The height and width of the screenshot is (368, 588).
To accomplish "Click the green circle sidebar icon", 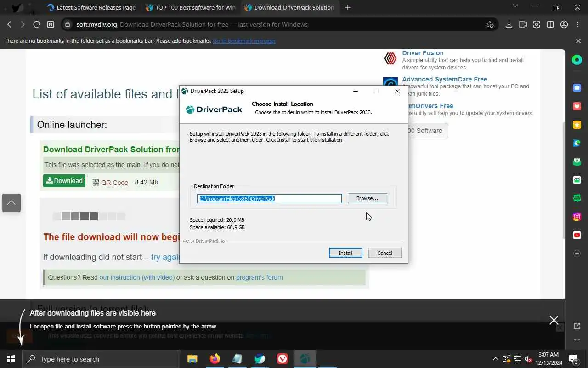I will pyautogui.click(x=577, y=60).
